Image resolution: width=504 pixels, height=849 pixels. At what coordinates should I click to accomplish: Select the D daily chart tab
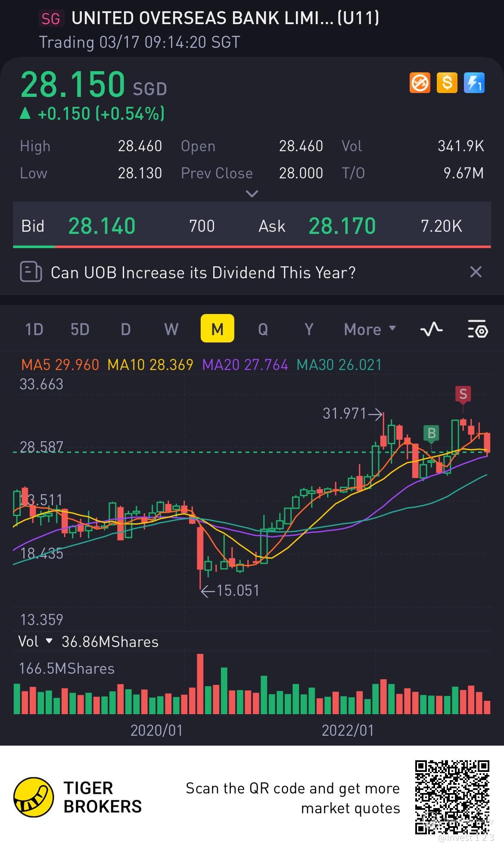[x=126, y=330]
